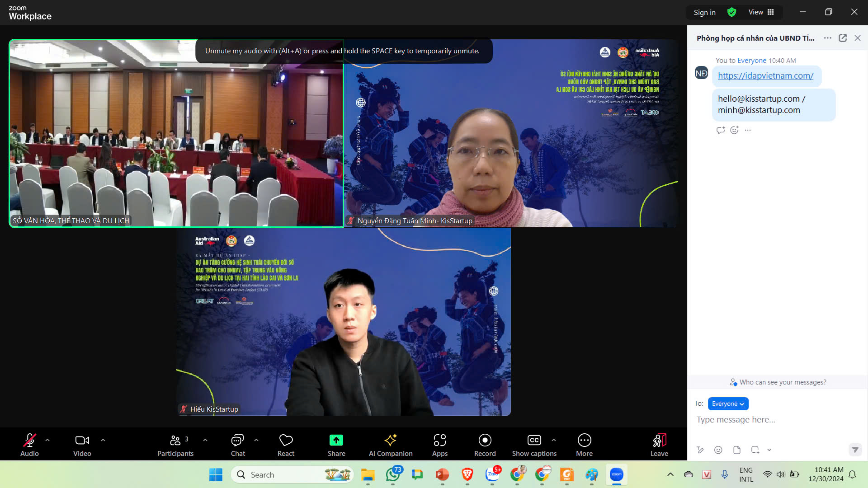
Task: Open the View layout menu
Action: tap(761, 12)
